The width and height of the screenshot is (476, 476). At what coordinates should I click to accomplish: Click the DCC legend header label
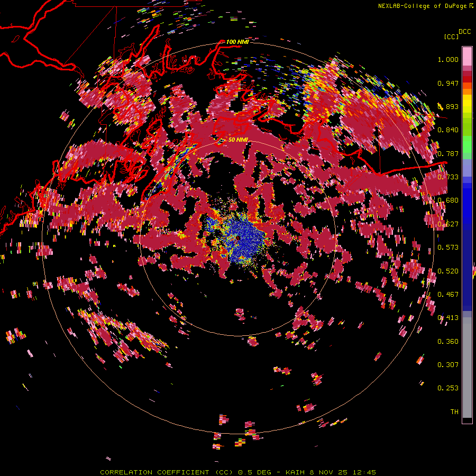[x=464, y=32]
